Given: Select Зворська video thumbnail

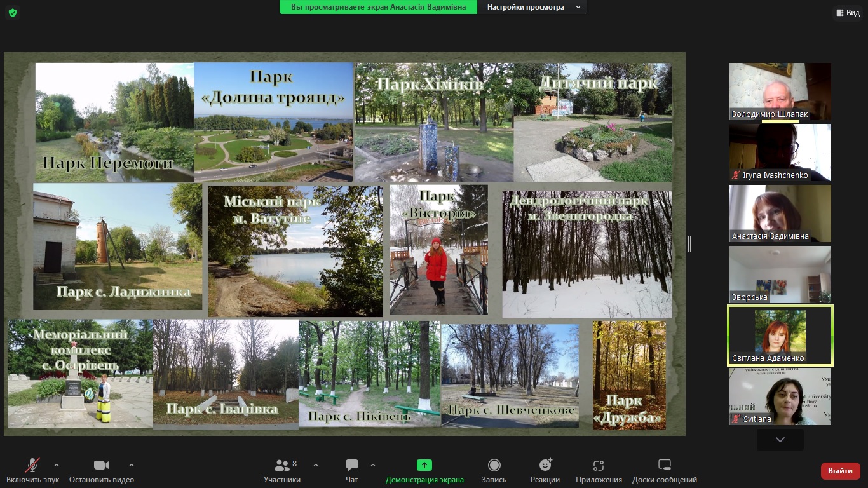Looking at the screenshot, I should 780,274.
